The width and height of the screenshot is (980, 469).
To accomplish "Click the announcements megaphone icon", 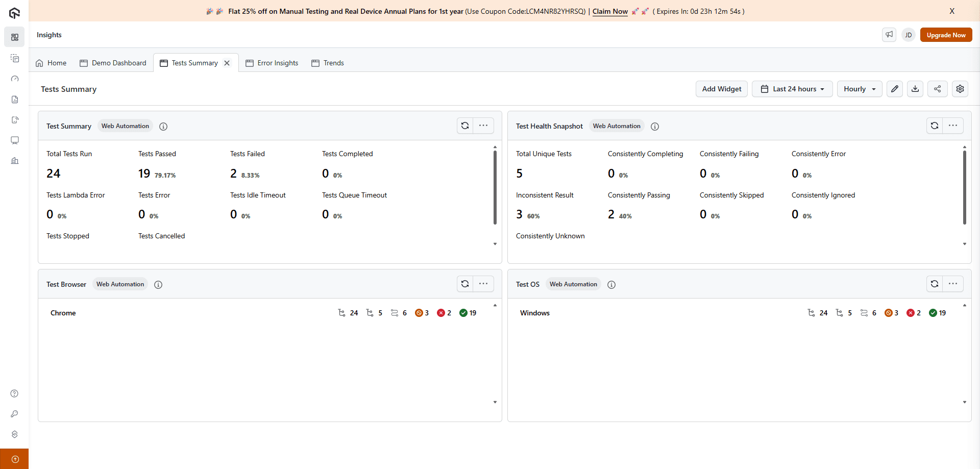I will click(x=889, y=35).
